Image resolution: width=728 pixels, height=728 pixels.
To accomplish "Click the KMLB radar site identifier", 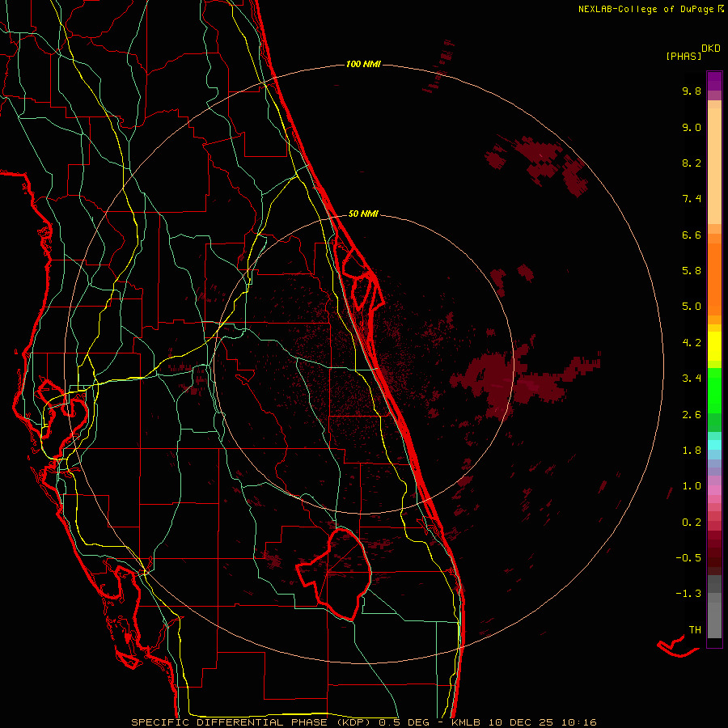I will coord(466,722).
